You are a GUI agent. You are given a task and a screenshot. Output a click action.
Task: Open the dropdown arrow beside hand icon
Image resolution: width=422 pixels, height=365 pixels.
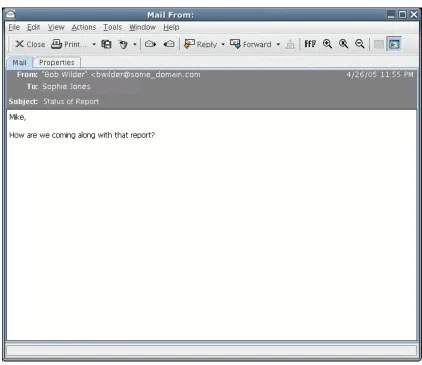coord(135,44)
